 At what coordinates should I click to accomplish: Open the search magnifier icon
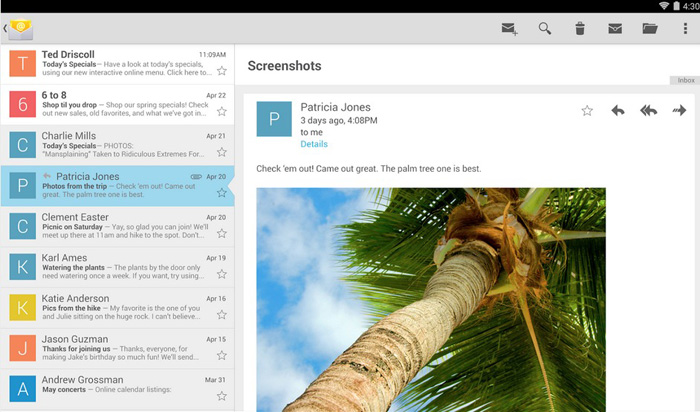(545, 29)
